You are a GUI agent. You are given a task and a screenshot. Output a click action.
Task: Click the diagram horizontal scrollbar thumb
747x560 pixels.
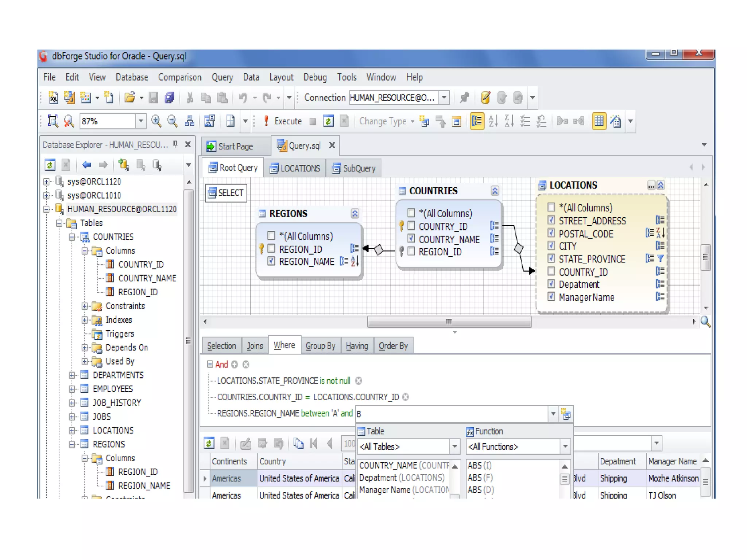tap(449, 321)
